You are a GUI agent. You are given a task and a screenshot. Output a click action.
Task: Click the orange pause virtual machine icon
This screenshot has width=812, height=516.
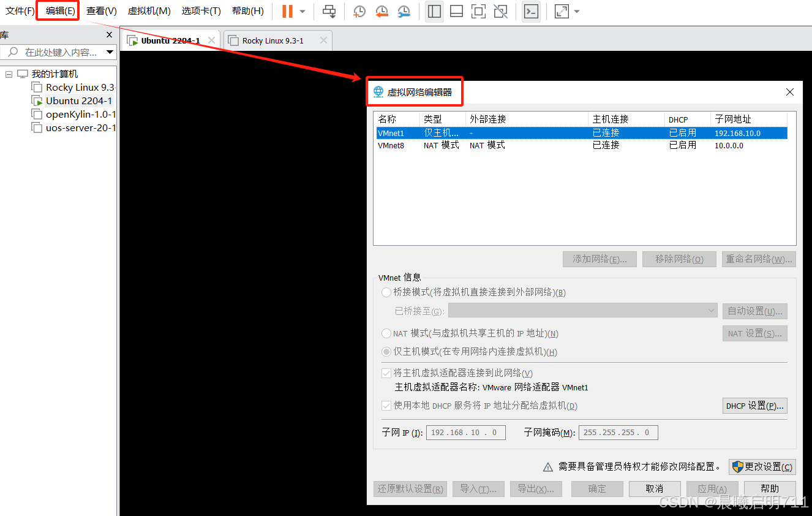click(287, 11)
